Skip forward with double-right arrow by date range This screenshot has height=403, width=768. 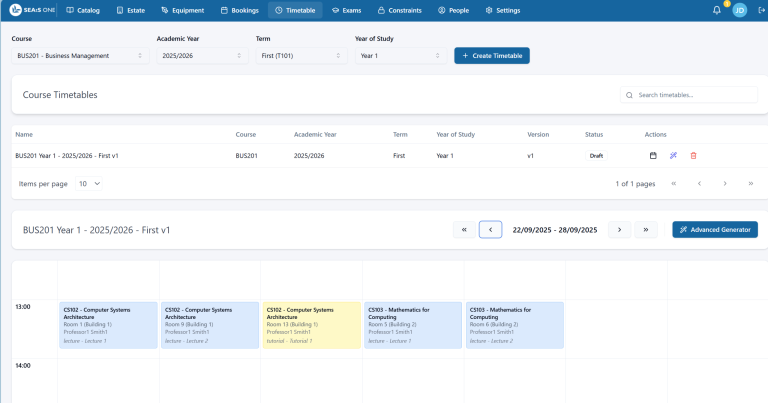tap(646, 230)
